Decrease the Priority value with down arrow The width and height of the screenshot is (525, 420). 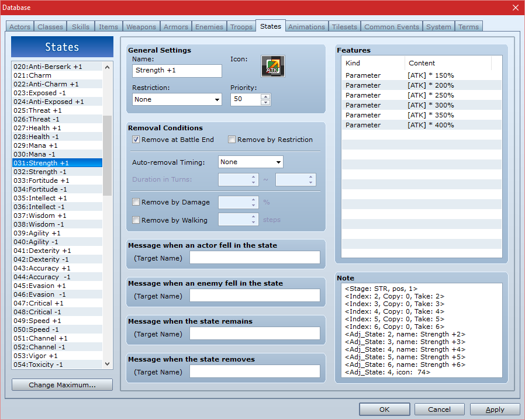[265, 102]
